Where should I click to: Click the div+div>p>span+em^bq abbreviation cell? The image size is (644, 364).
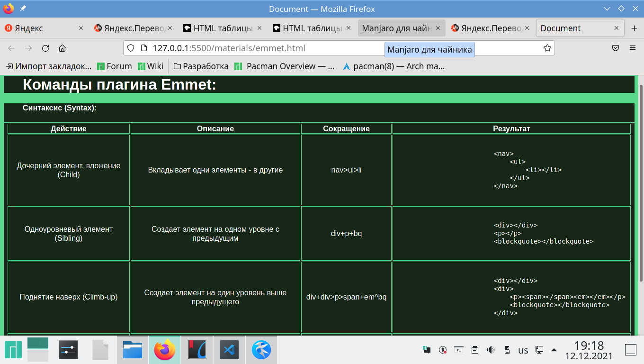coord(346,297)
